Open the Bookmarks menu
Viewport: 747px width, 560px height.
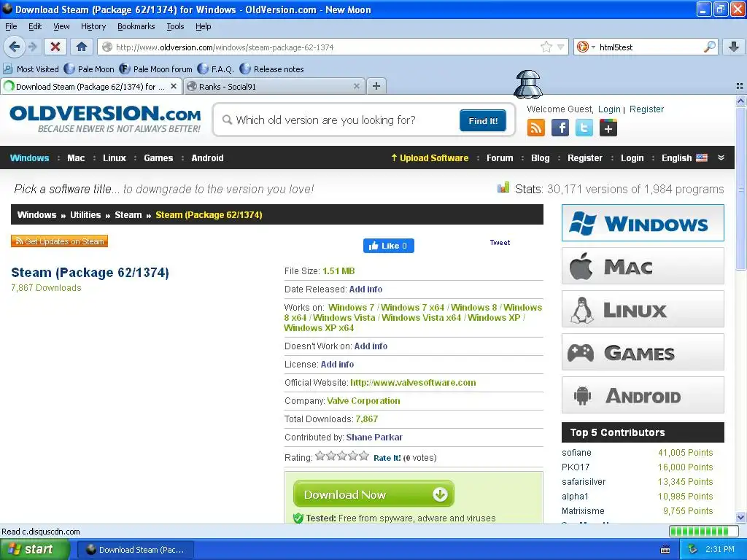coord(136,27)
